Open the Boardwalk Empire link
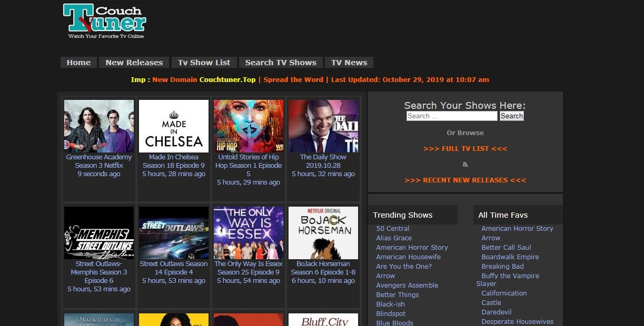Image resolution: width=644 pixels, height=326 pixels. tap(510, 257)
